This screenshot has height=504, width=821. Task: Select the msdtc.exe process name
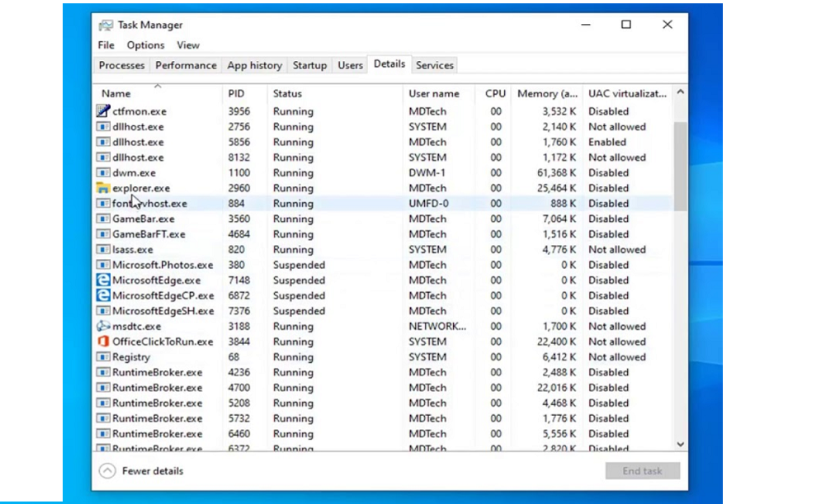(x=136, y=326)
